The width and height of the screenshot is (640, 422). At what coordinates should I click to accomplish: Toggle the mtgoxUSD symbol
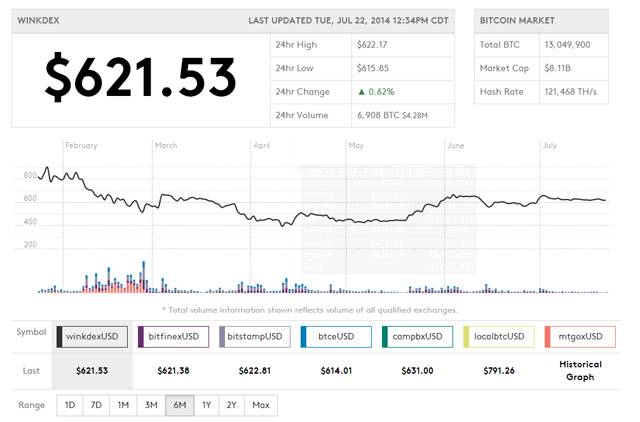tap(580, 337)
